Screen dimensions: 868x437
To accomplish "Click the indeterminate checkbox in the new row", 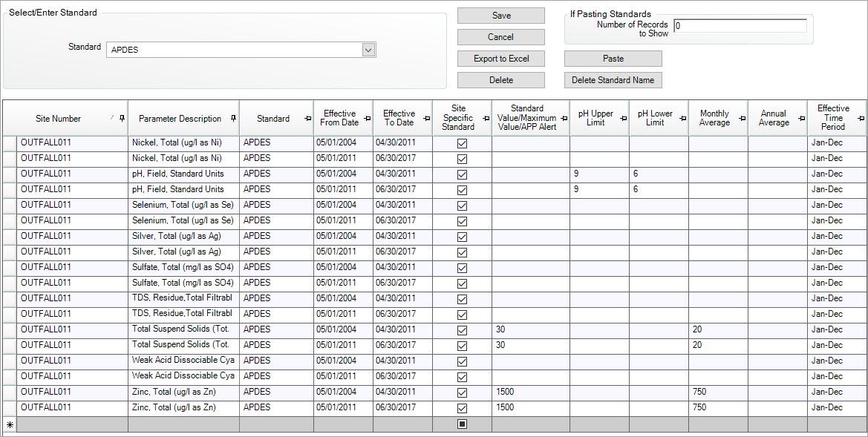I will click(461, 422).
